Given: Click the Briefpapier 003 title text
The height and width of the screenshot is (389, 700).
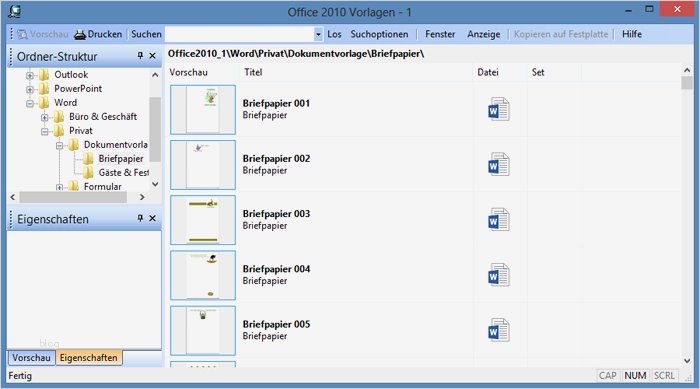Looking at the screenshot, I should coord(276,213).
